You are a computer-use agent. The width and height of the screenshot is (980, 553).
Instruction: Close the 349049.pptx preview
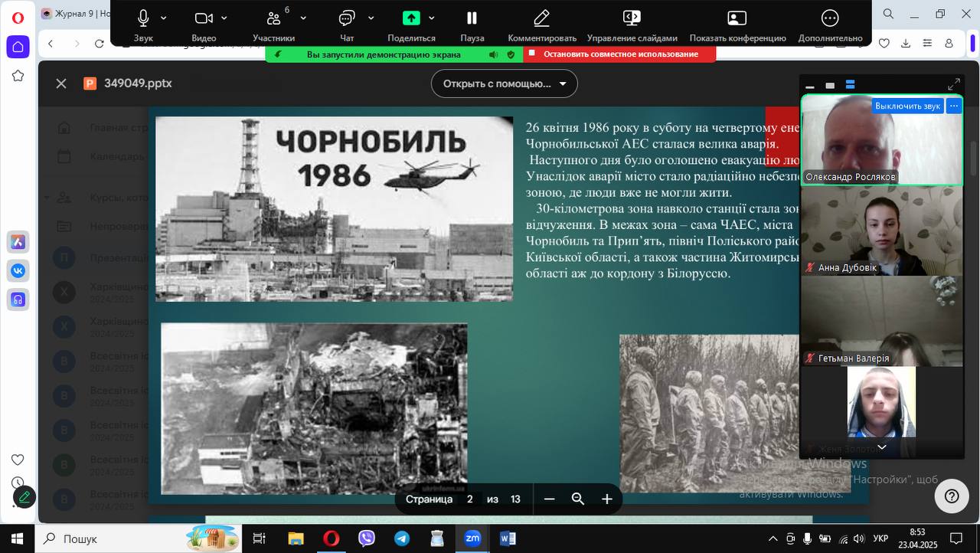click(61, 83)
